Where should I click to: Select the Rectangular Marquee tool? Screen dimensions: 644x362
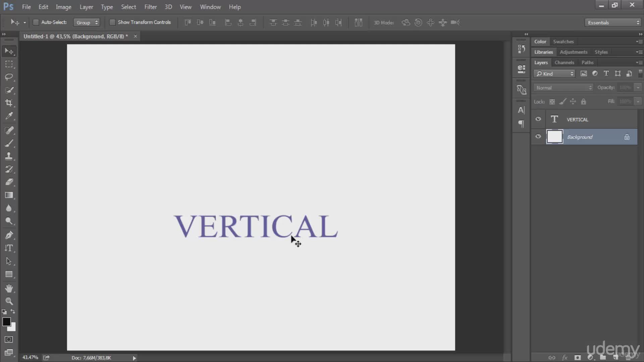[x=9, y=64]
